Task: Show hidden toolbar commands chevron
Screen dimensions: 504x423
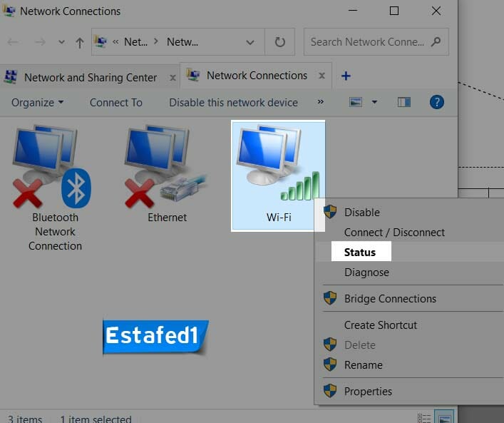Action: 321,102
